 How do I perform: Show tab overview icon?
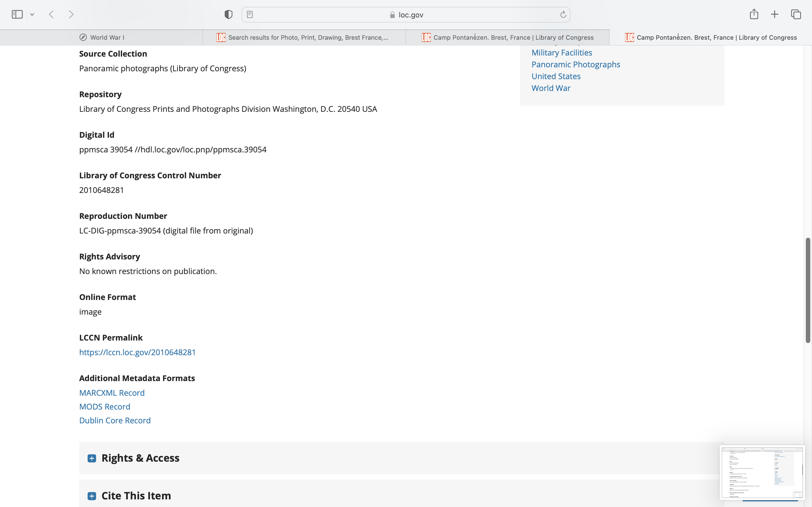point(796,14)
